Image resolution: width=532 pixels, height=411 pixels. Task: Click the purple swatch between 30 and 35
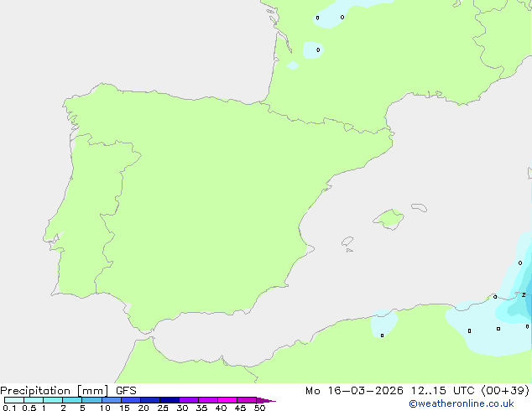189,400
